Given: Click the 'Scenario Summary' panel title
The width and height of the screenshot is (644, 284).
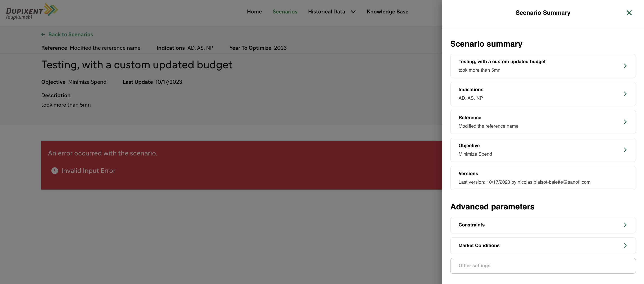Looking at the screenshot, I should pyautogui.click(x=543, y=13).
